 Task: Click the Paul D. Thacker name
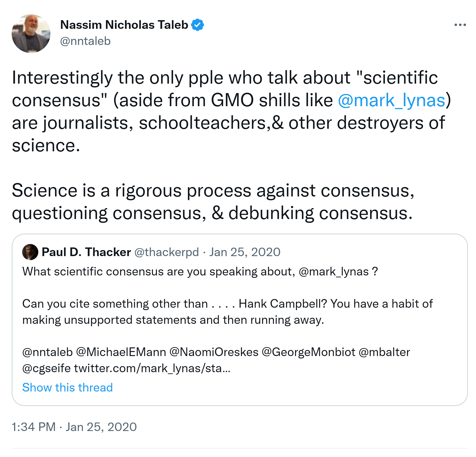pos(86,252)
